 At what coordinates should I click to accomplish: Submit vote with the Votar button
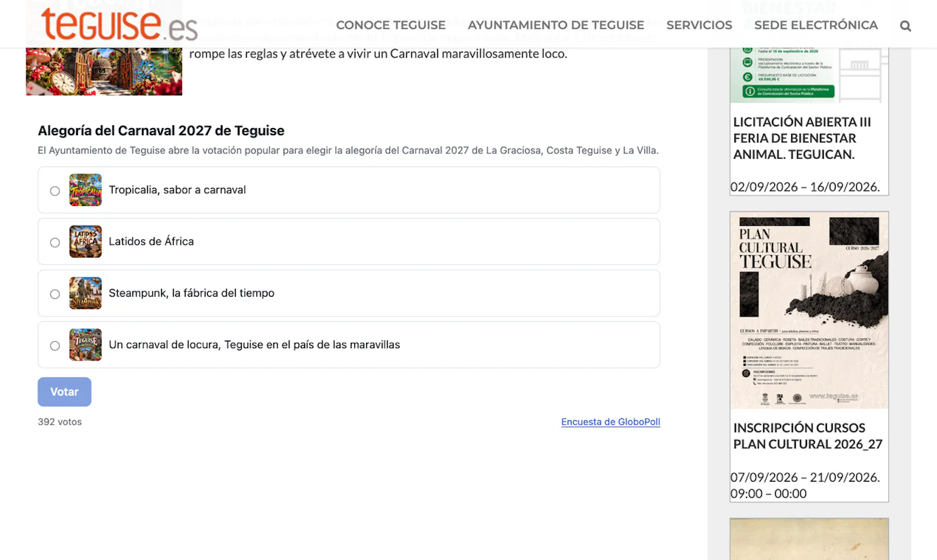click(64, 391)
